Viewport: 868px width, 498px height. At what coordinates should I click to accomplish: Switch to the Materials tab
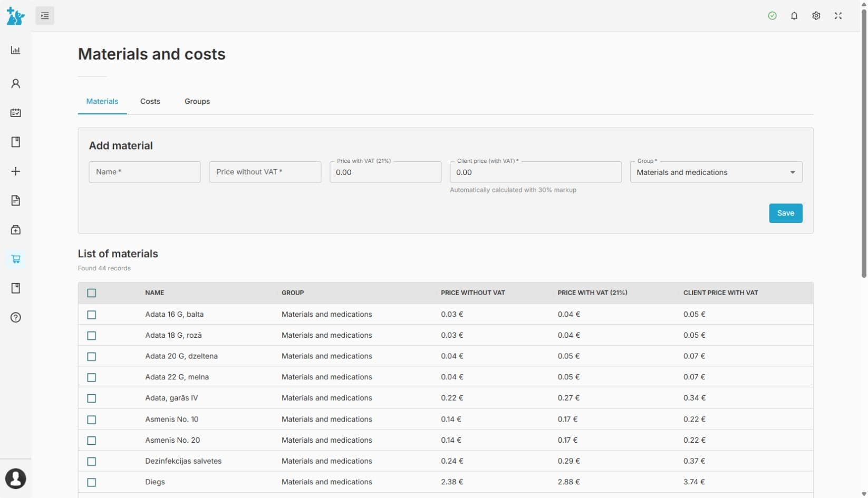[x=102, y=101]
